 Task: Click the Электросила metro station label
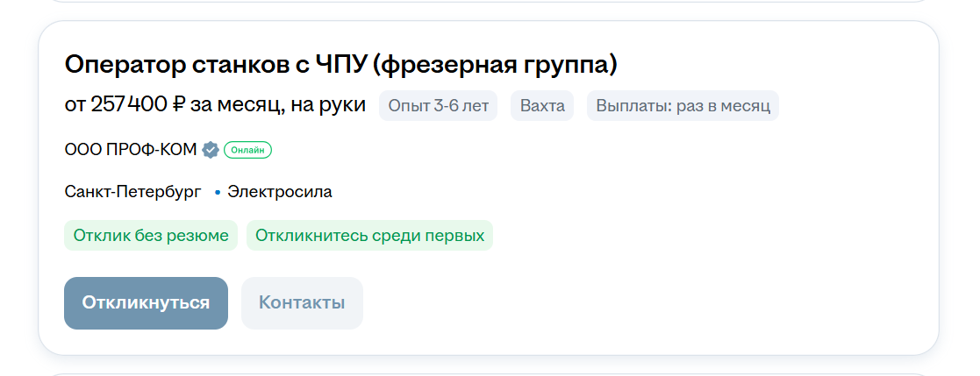click(279, 192)
